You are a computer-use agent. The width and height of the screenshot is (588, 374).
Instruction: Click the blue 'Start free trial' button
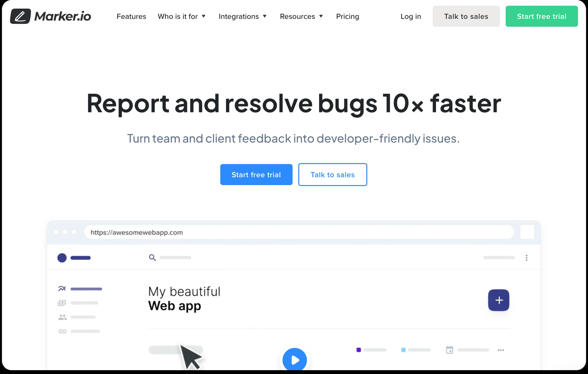click(256, 174)
